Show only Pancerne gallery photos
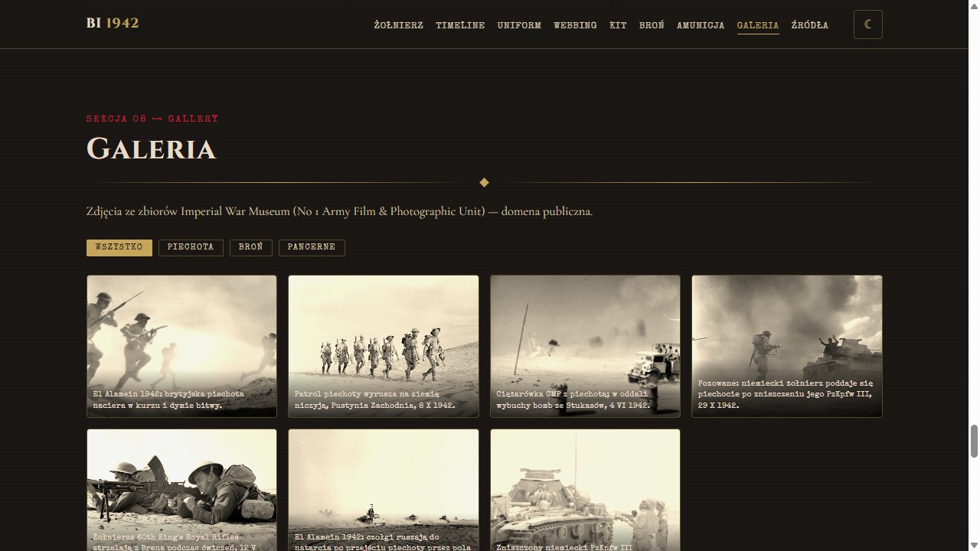980x551 pixels. point(312,247)
